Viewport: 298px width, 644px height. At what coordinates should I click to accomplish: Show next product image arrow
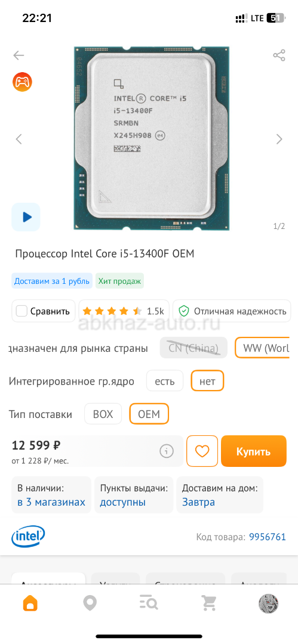pos(279,139)
